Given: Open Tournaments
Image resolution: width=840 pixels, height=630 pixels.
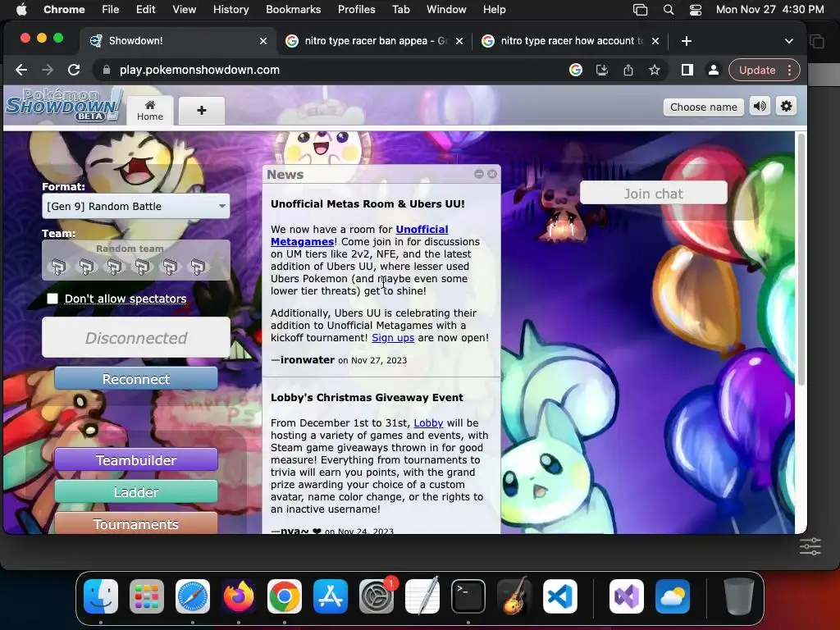Looking at the screenshot, I should coord(136,523).
